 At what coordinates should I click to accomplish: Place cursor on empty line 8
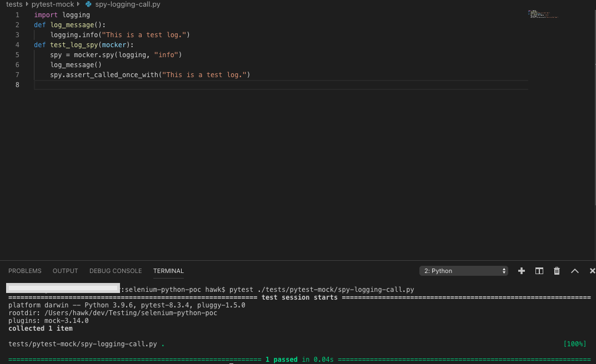click(281, 85)
